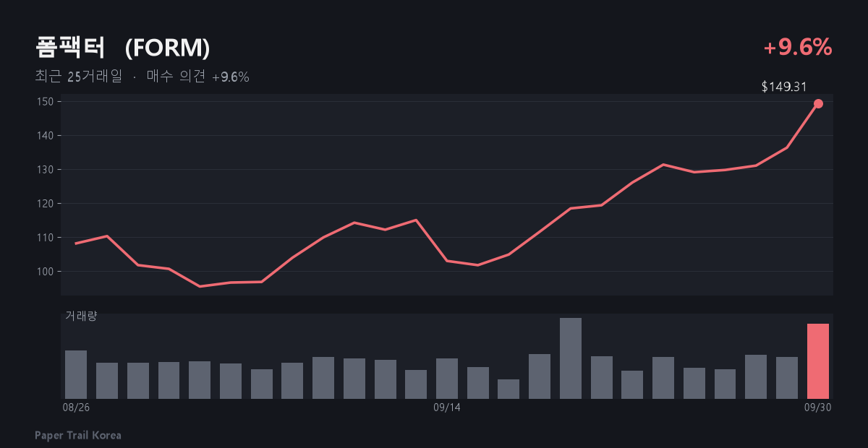Viewport: 868px width, 448px height.
Task: Click the 08/26 date axis label
Action: (x=76, y=408)
